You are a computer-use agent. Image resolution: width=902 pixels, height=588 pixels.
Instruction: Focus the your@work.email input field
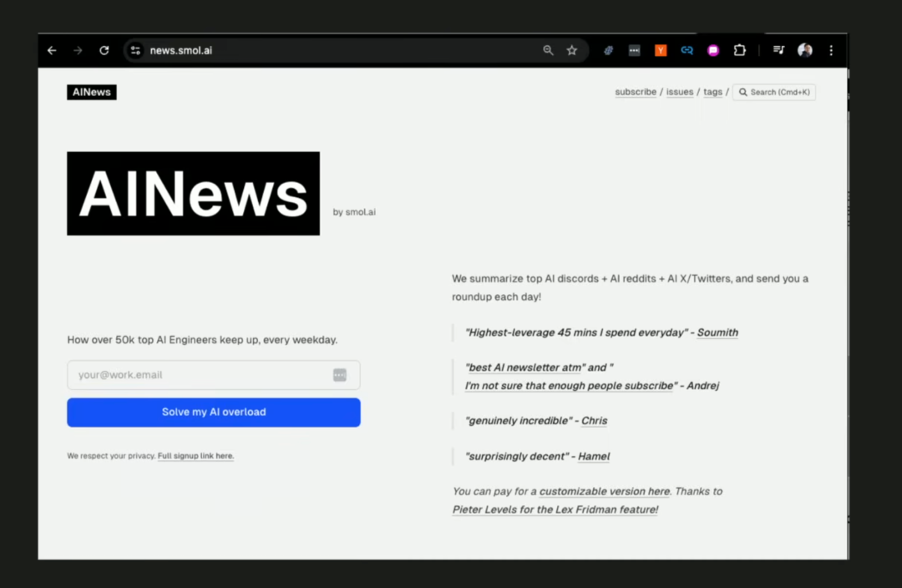tap(214, 375)
